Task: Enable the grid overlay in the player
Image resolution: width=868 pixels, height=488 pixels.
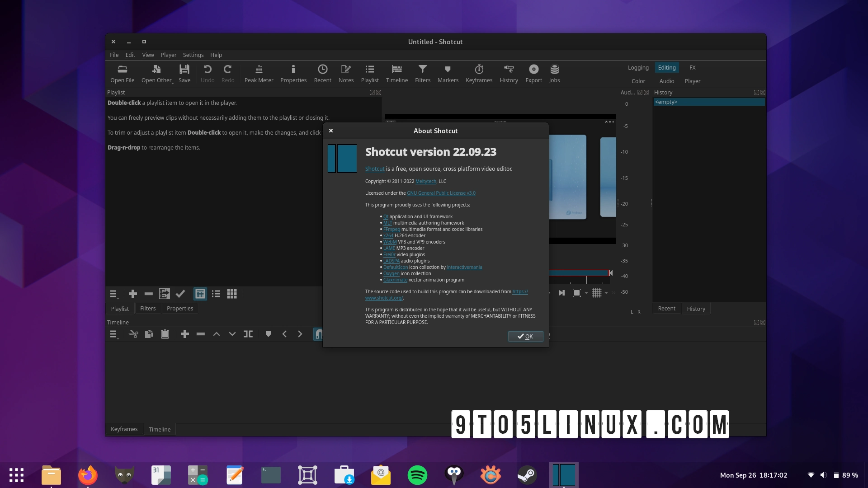Action: pos(598,293)
